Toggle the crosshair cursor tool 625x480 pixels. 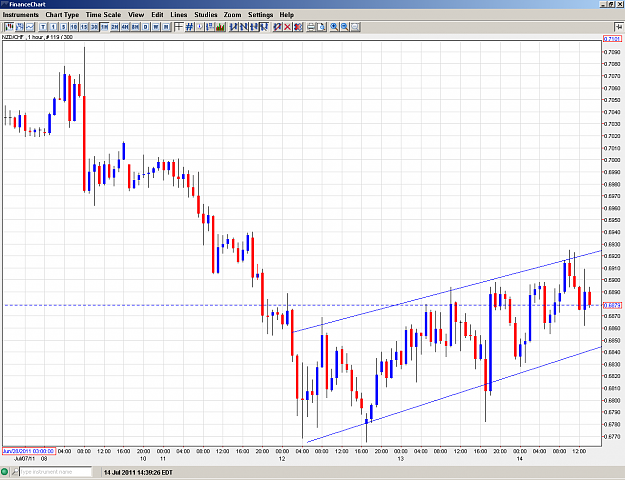tap(179, 27)
